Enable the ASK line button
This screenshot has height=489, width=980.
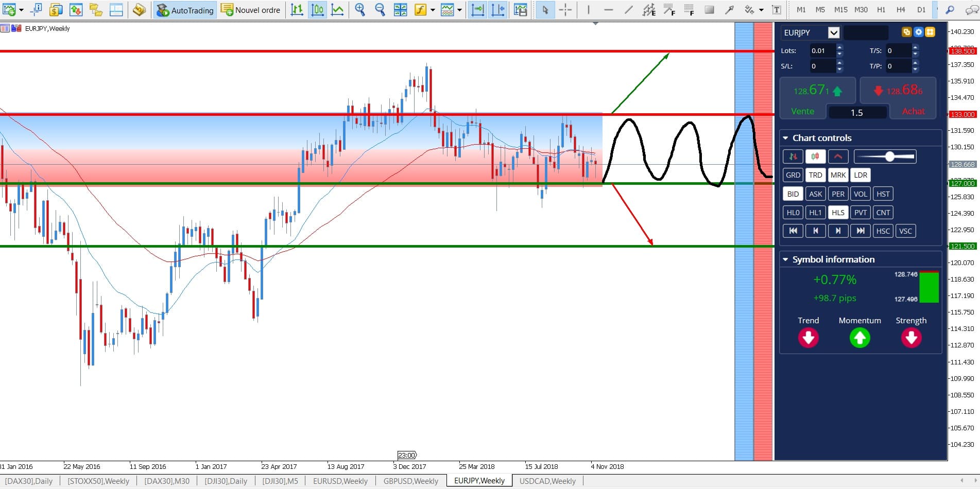815,194
